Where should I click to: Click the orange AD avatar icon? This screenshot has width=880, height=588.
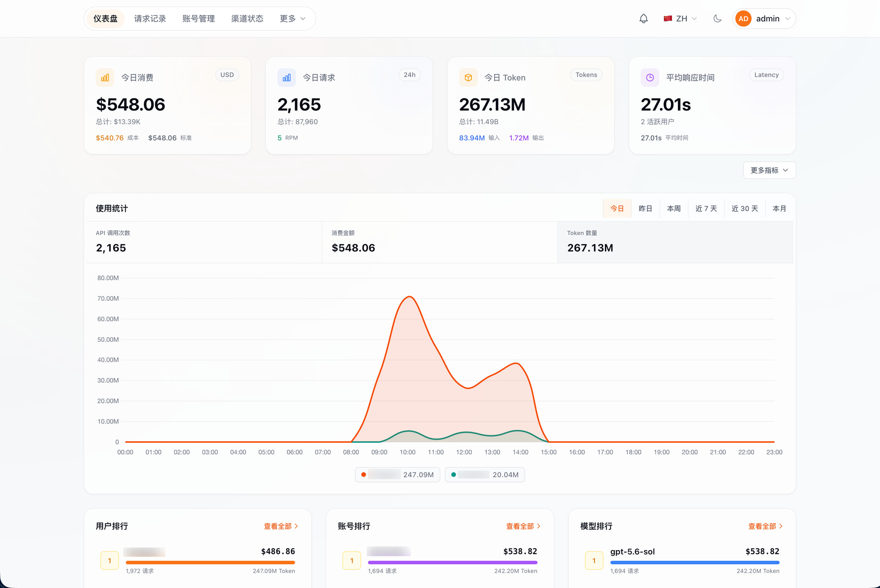(x=743, y=19)
